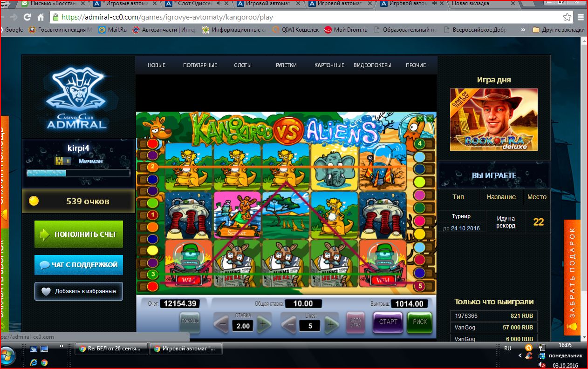Open the ПРОЧИЕ category
Screen dimensions: 588x369
click(x=416, y=65)
